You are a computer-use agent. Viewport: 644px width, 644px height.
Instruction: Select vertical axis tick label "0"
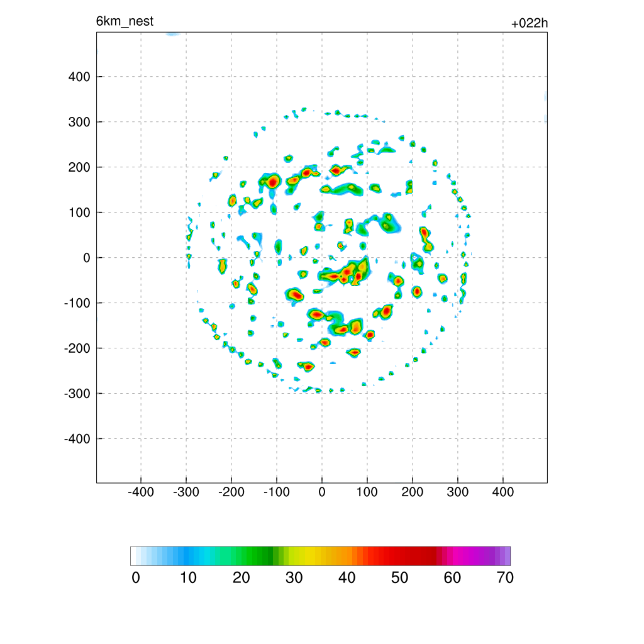[x=87, y=258]
